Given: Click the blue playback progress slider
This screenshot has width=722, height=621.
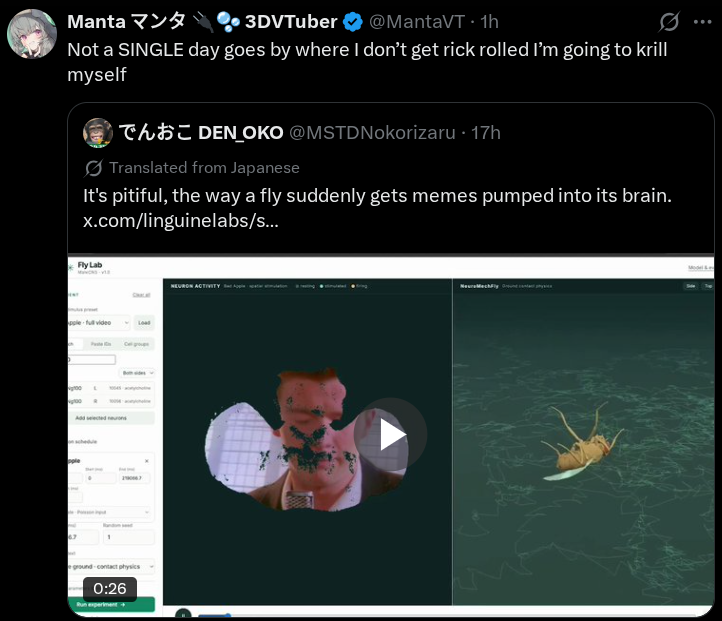Looking at the screenshot, I should point(214,615).
